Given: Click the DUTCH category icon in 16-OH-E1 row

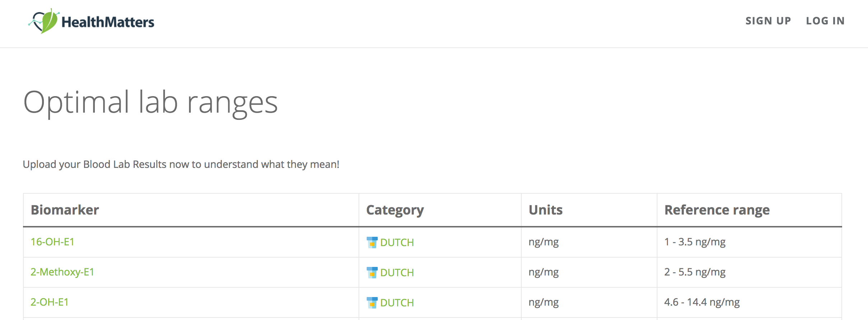Looking at the screenshot, I should coord(372,243).
